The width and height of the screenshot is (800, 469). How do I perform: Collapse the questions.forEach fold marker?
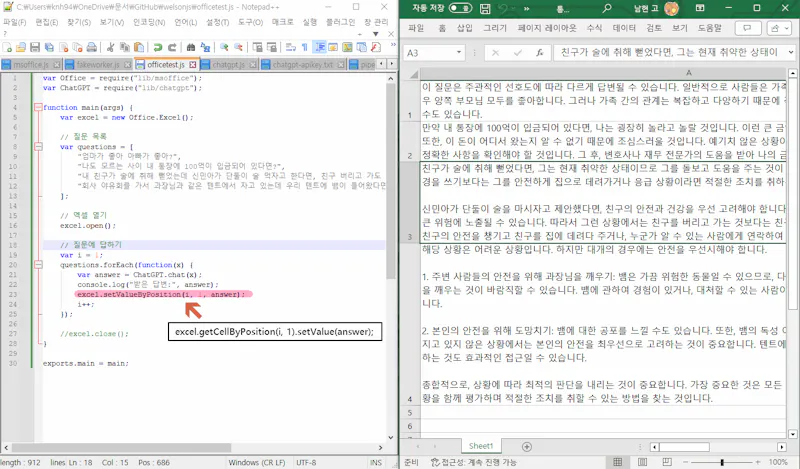click(38, 265)
